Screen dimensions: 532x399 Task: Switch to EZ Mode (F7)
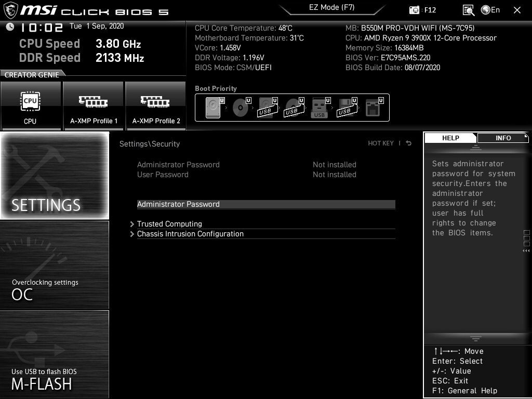coord(332,7)
